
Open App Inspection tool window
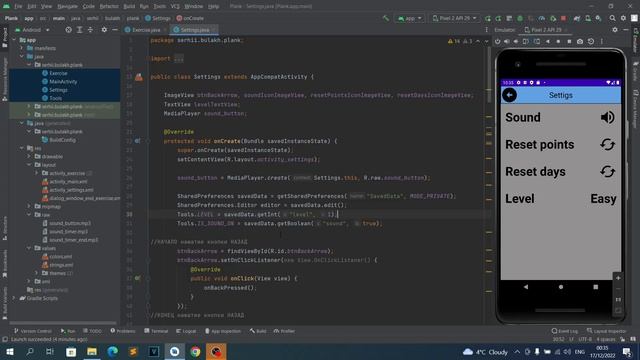(x=223, y=331)
